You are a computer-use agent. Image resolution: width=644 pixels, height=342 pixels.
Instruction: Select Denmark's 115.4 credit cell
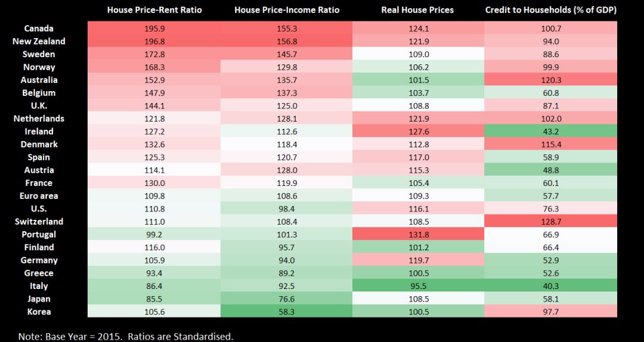551,144
